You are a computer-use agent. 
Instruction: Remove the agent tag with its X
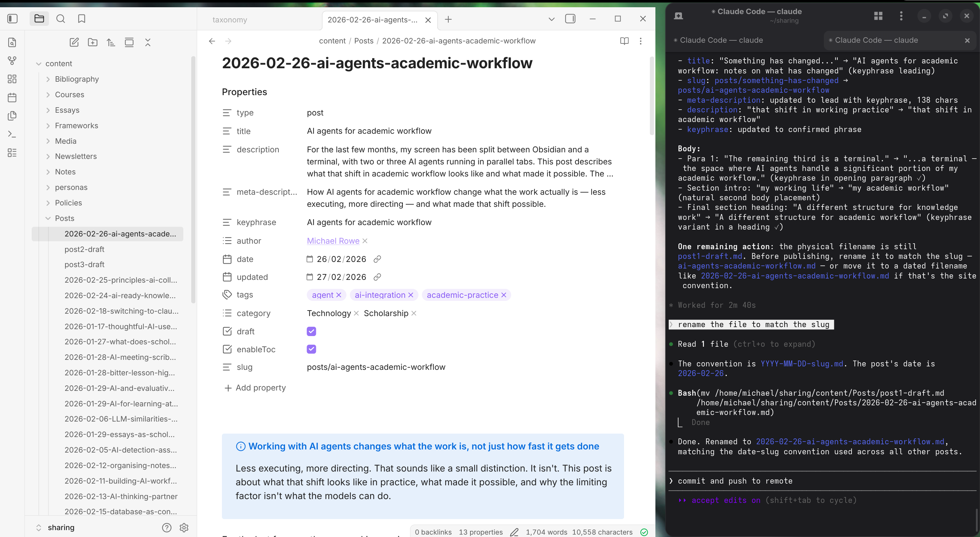[x=339, y=295]
